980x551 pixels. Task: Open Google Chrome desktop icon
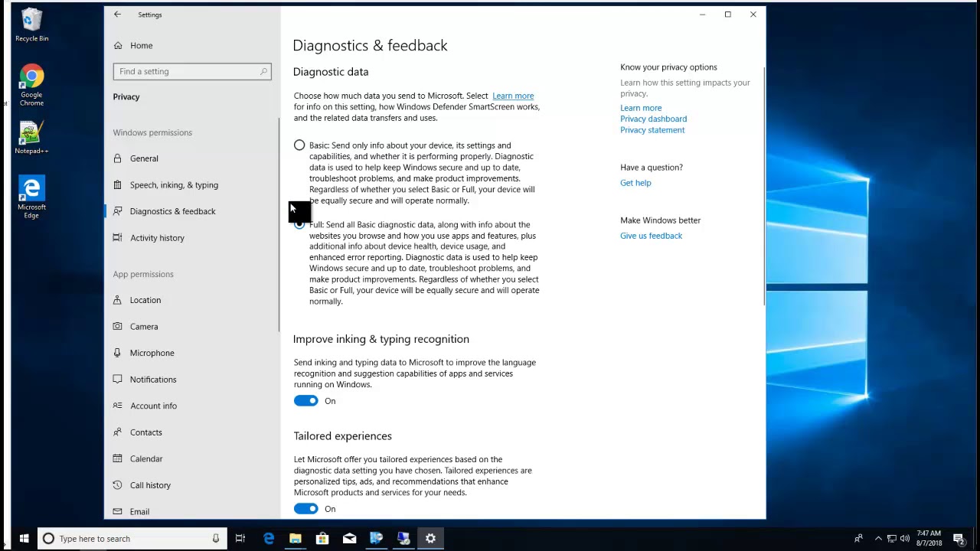(x=31, y=86)
